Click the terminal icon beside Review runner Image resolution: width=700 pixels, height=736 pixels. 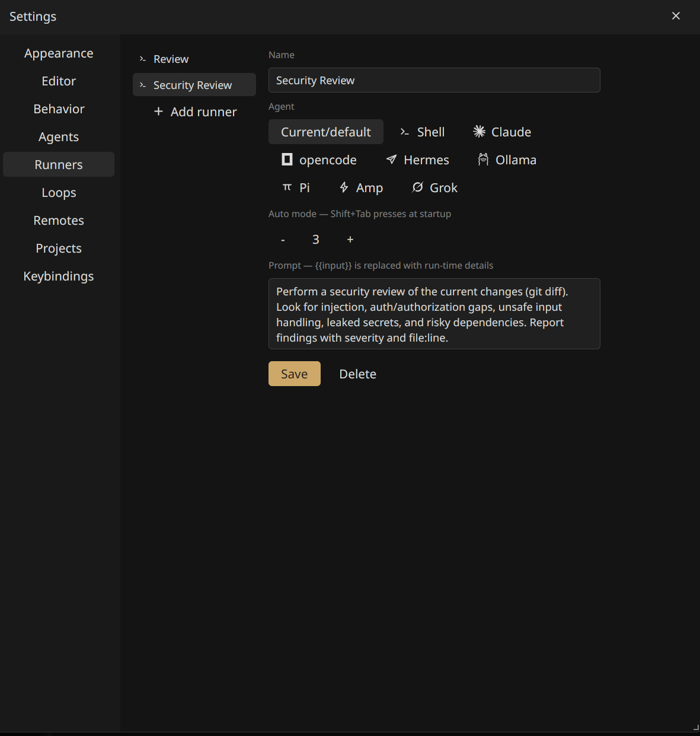(143, 59)
